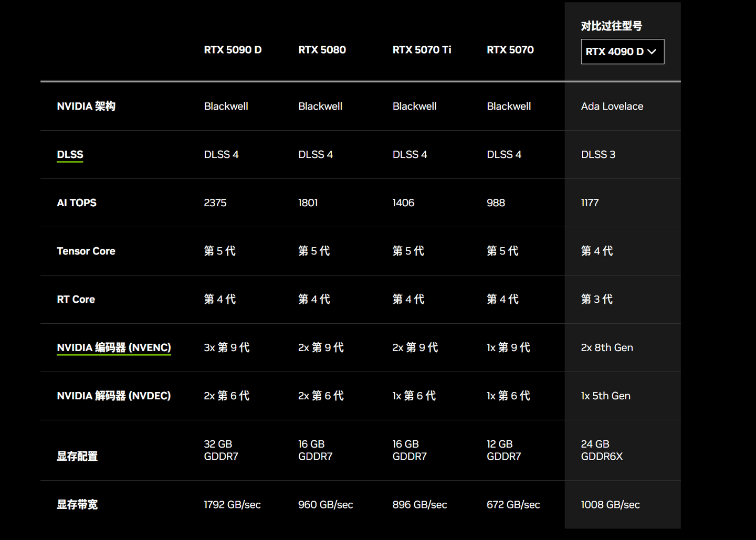Click the AI TOPS value 988
Screen dimensions: 756x540
click(496, 203)
